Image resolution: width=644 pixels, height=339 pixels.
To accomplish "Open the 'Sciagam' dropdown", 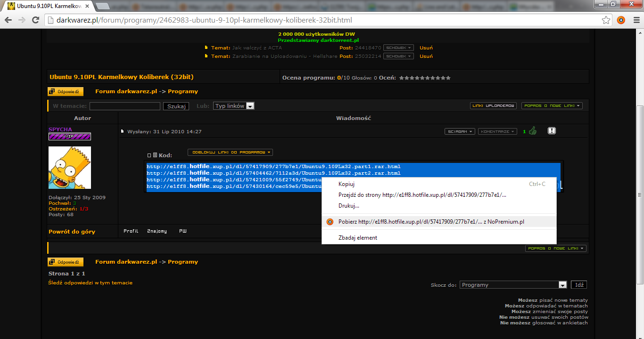I will tap(460, 132).
